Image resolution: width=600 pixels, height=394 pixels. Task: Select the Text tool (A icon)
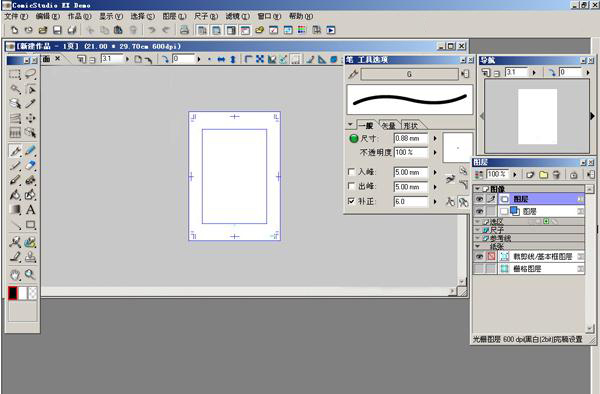[x=30, y=210]
